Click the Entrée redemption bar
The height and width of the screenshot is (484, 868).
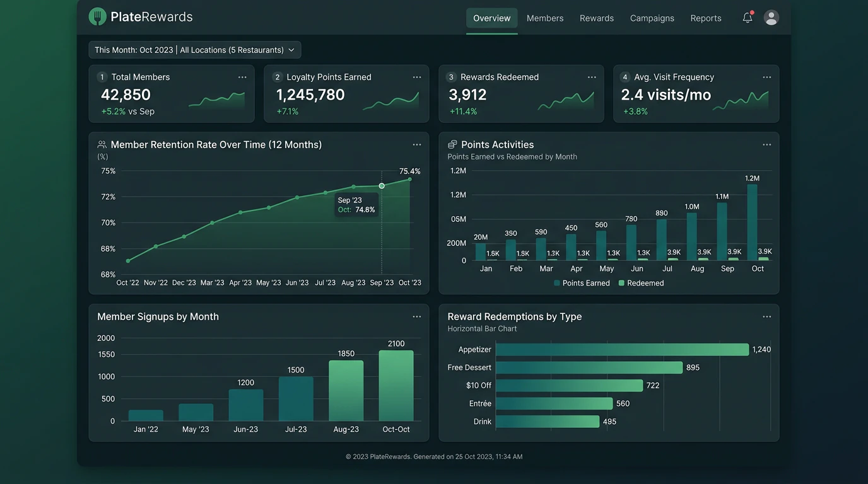[x=554, y=403]
